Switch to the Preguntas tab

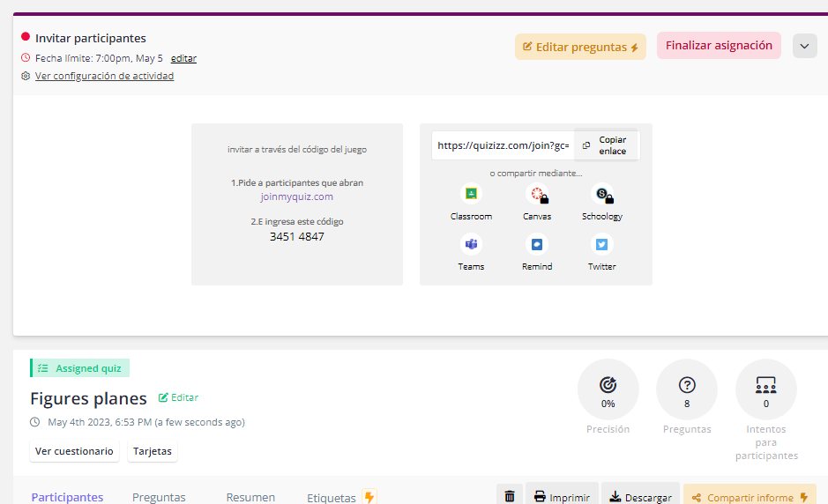tap(159, 497)
